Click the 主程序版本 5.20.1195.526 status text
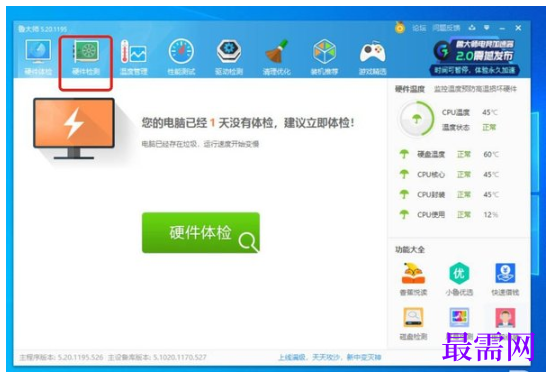This screenshot has height=378, width=554. [x=61, y=357]
